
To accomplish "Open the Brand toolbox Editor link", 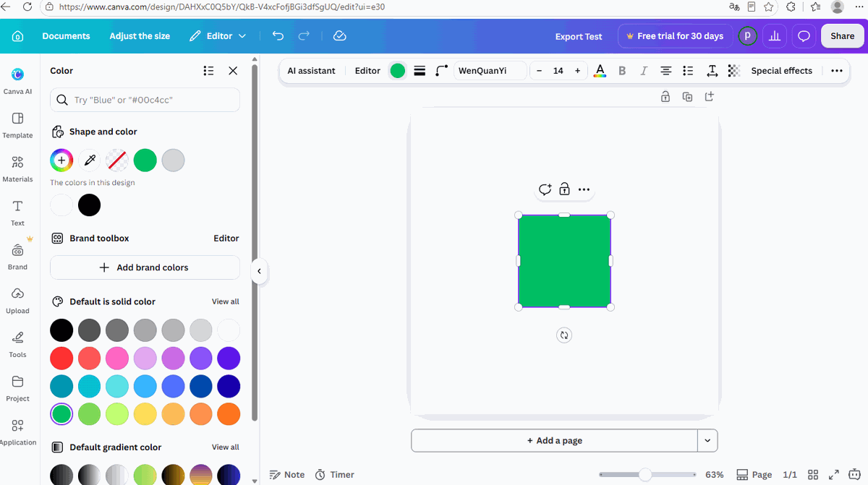I will click(226, 238).
